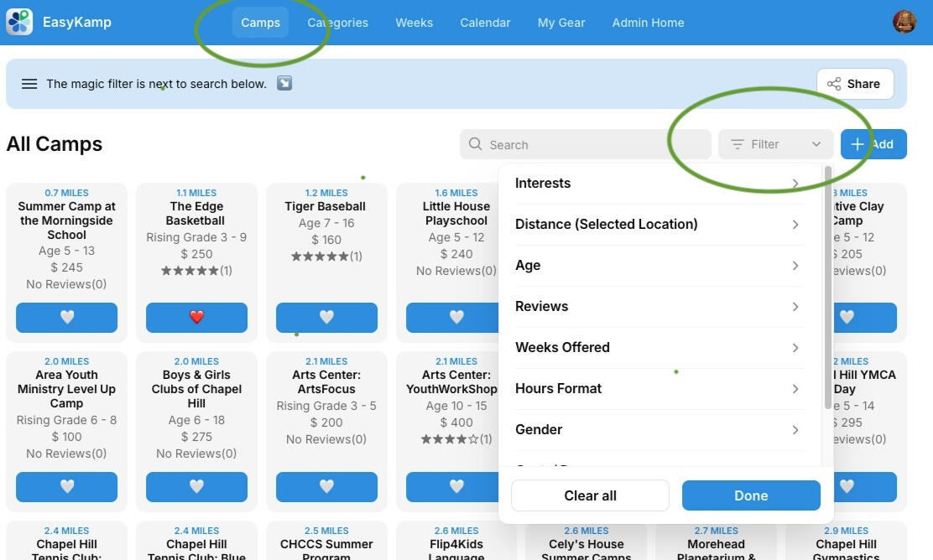Expand the Weeks Offered filter
Viewport: 933px width, 560px height.
[656, 348]
